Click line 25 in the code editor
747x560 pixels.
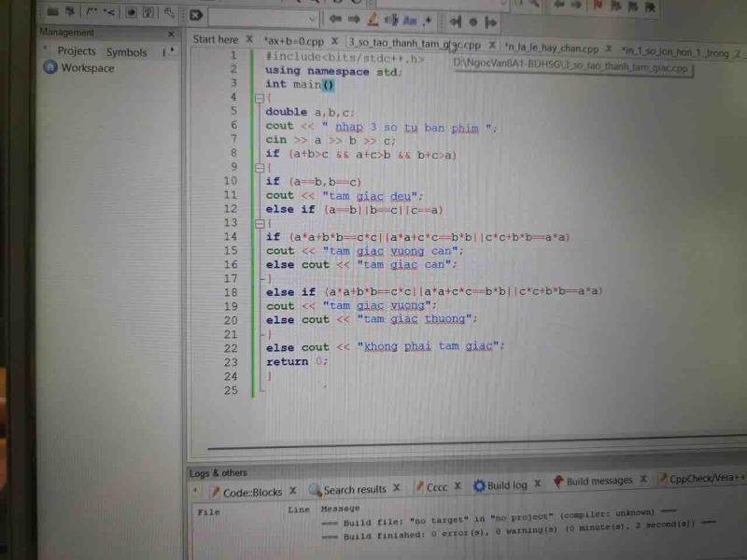(x=373, y=390)
